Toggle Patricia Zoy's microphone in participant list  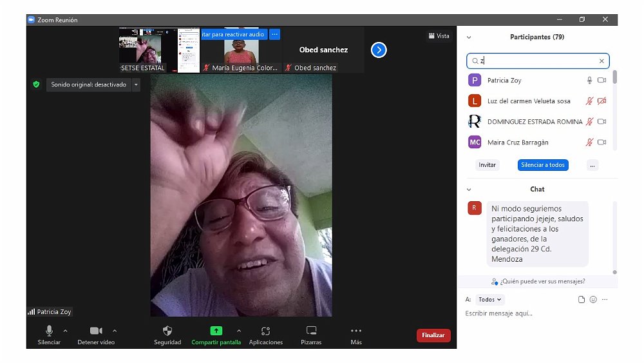[589, 81]
